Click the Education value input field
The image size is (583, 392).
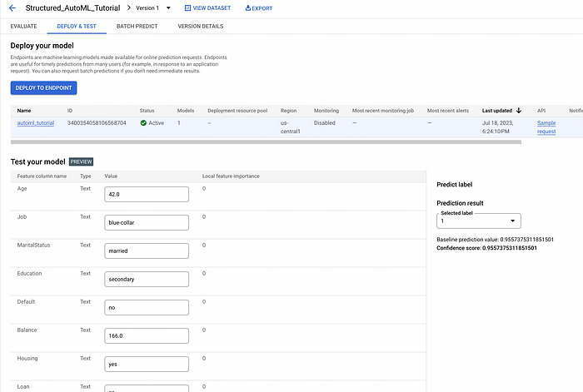coord(147,279)
